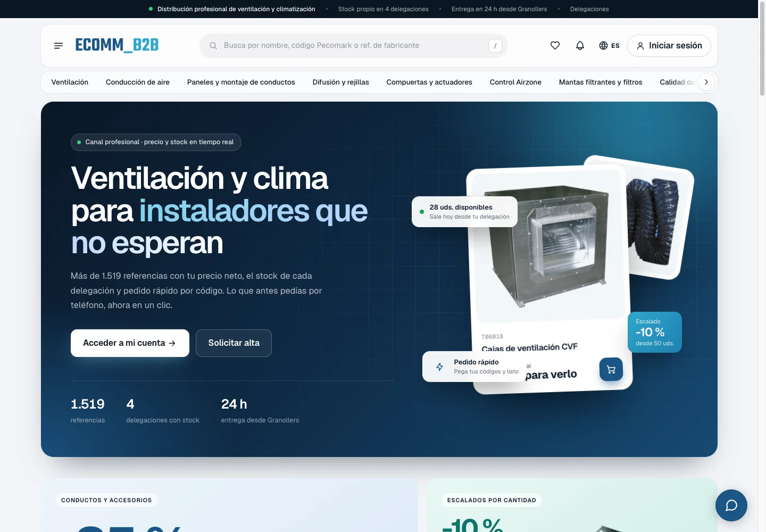766x532 pixels.
Task: Focus the product search field
Action: 353,46
